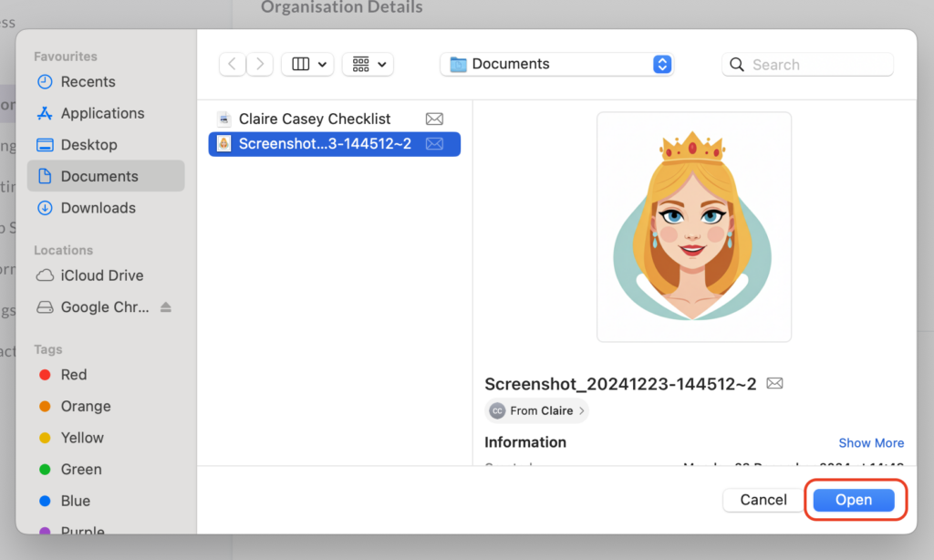Click the Recents clock icon in sidebar

[x=45, y=81]
